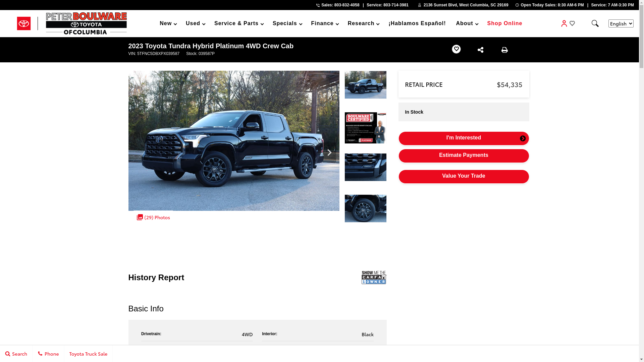This screenshot has height=362, width=644.
Task: Advance to next photo with arrow
Action: tap(329, 153)
